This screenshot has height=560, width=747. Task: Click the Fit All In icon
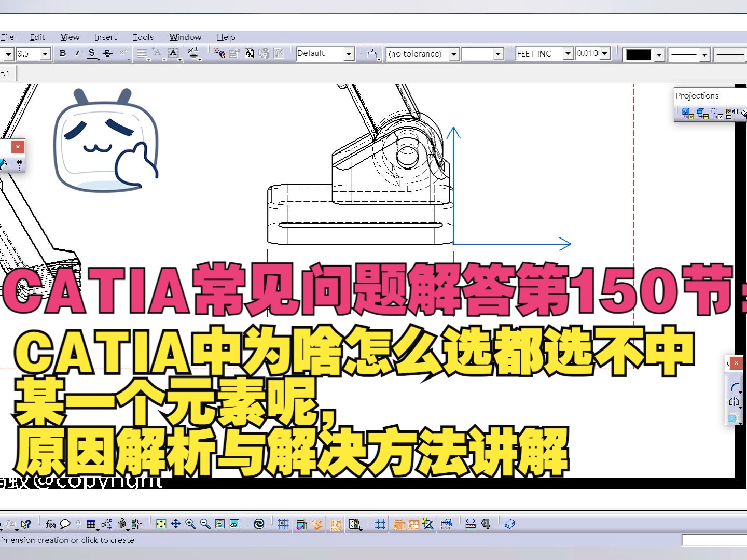pyautogui.click(x=161, y=524)
